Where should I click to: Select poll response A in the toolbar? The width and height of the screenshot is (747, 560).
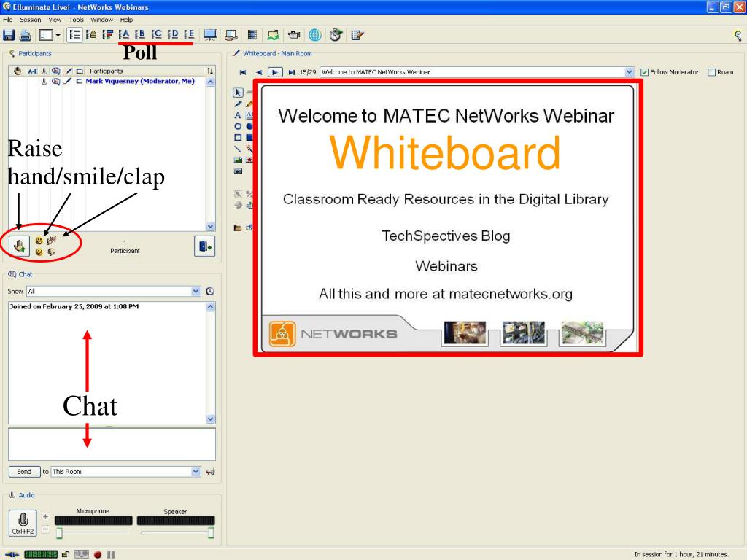(124, 35)
